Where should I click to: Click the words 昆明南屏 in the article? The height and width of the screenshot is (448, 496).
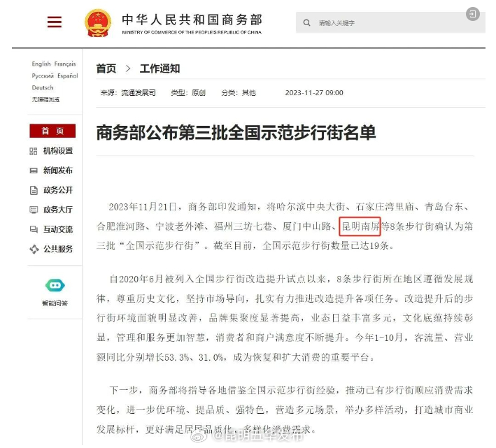click(360, 226)
